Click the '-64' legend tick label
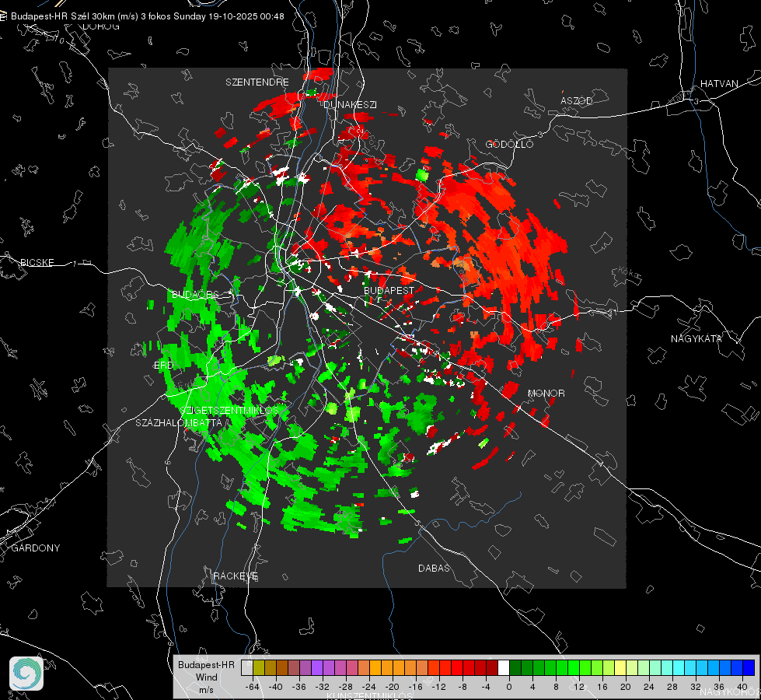Screen dimensions: 761x700 (x=253, y=687)
